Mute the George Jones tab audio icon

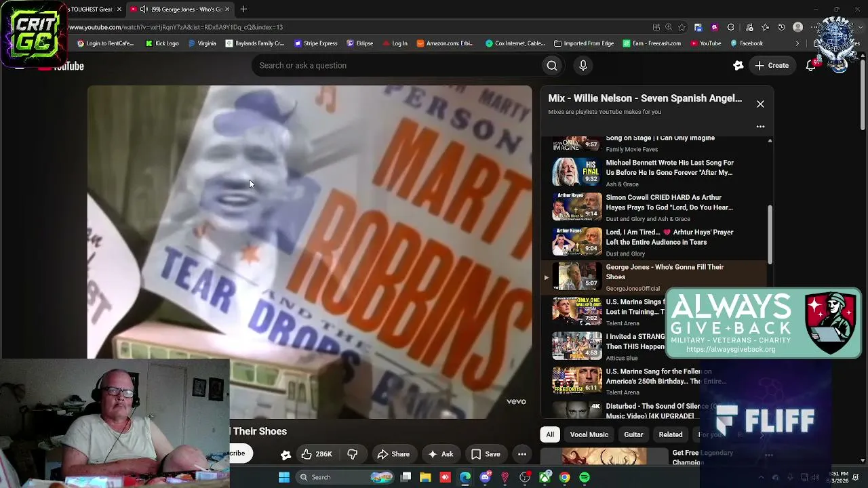[x=144, y=9]
